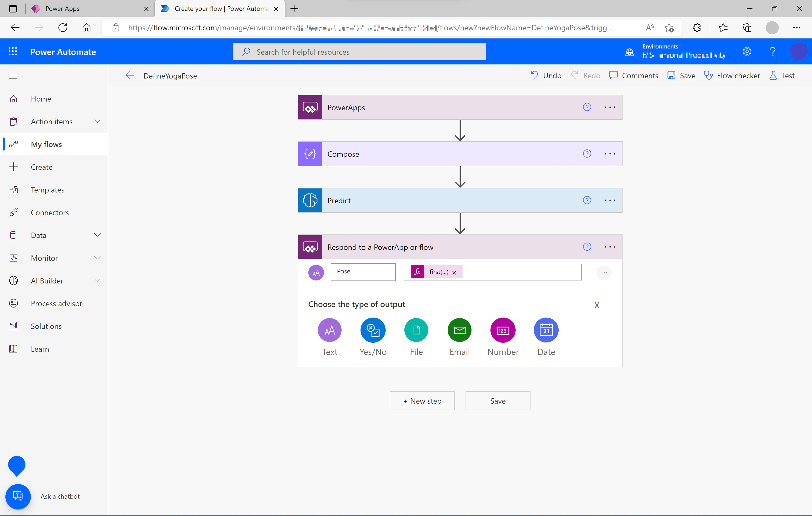Click the + New step button
The image size is (812, 516).
[x=422, y=401]
